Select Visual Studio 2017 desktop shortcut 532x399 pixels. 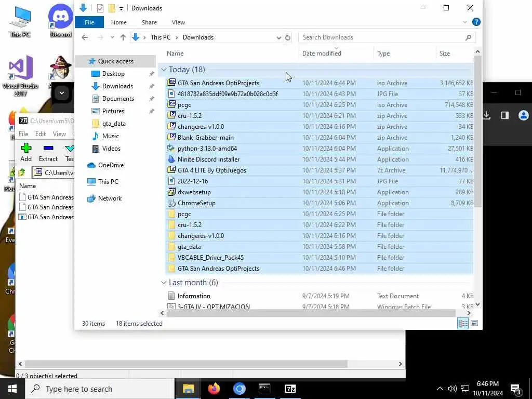[x=20, y=76]
